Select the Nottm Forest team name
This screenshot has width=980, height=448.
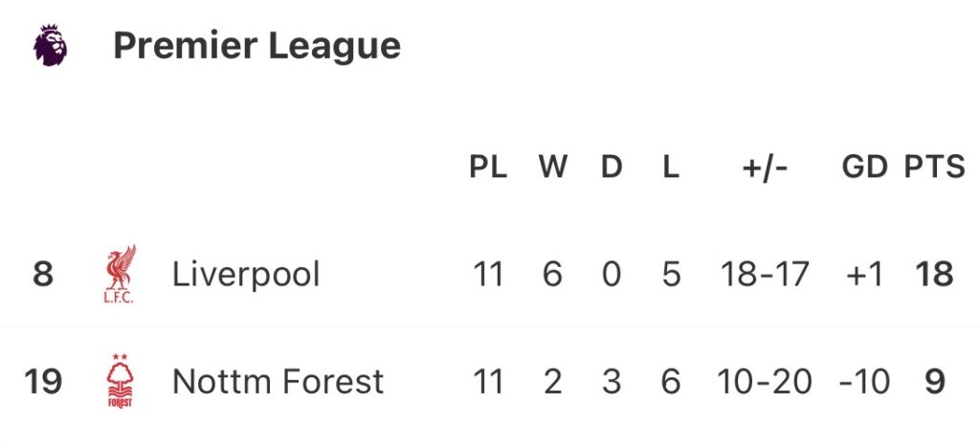[278, 382]
